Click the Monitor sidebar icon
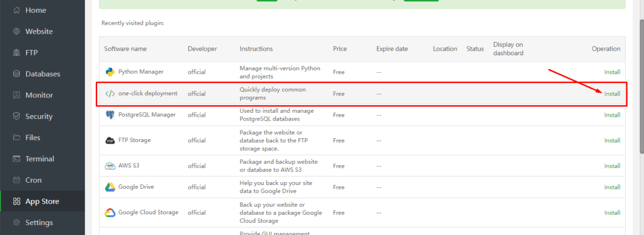Screen dimensions: 644x235 (17, 95)
